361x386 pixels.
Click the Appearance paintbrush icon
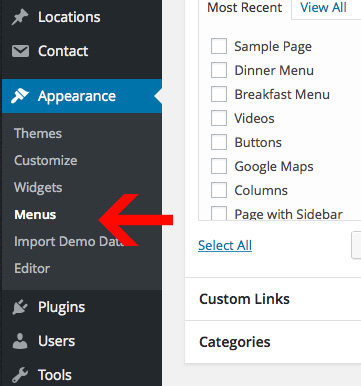tap(20, 96)
